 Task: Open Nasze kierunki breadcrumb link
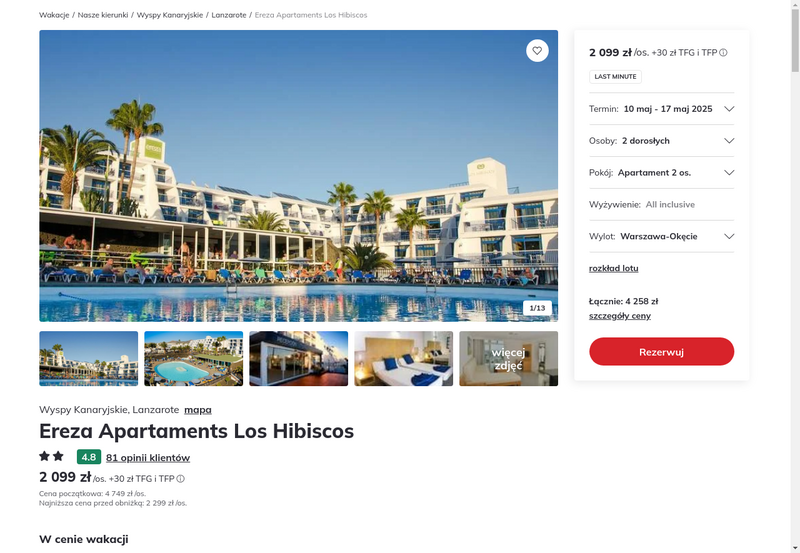tap(103, 15)
